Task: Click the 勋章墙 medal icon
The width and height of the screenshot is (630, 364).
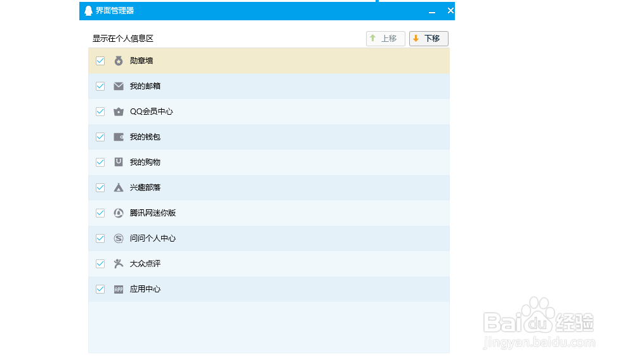Action: click(x=119, y=61)
